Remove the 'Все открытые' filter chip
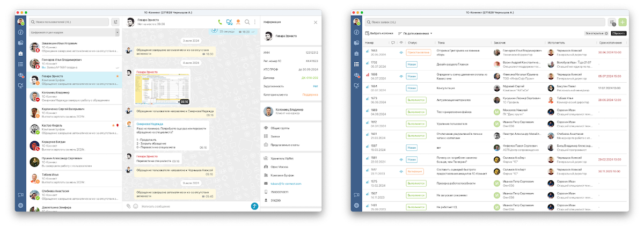The height and width of the screenshot is (226, 644). pyautogui.click(x=606, y=33)
